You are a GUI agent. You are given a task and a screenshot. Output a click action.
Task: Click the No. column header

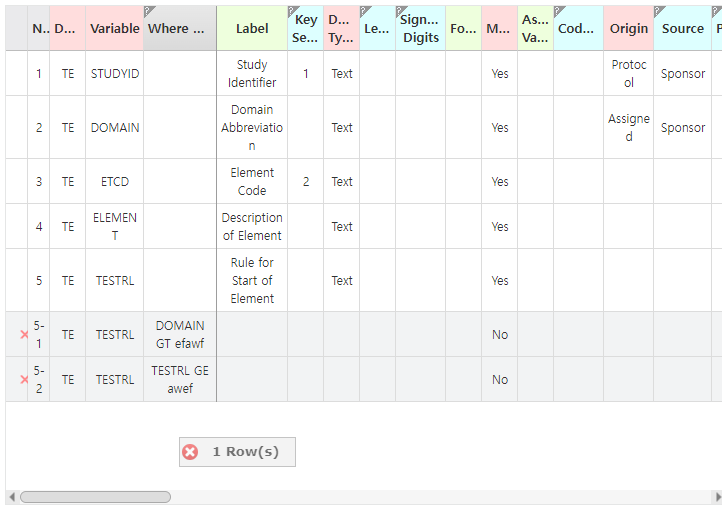[39, 29]
